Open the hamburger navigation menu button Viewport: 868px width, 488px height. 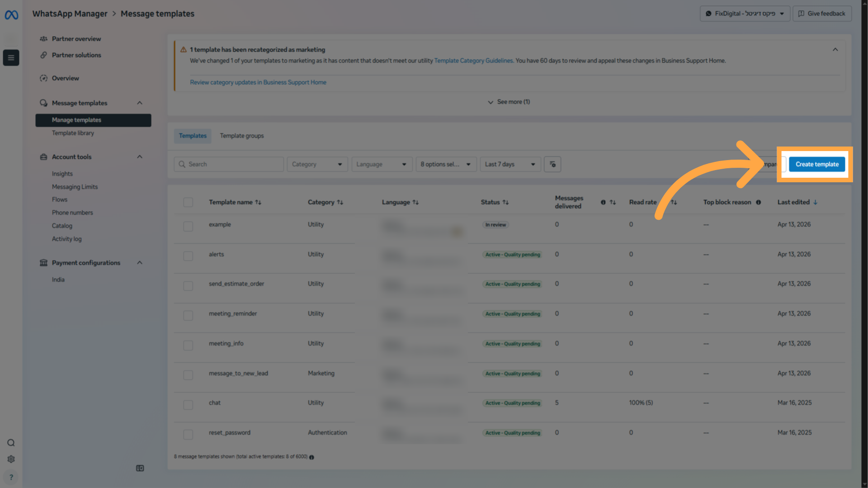click(11, 57)
